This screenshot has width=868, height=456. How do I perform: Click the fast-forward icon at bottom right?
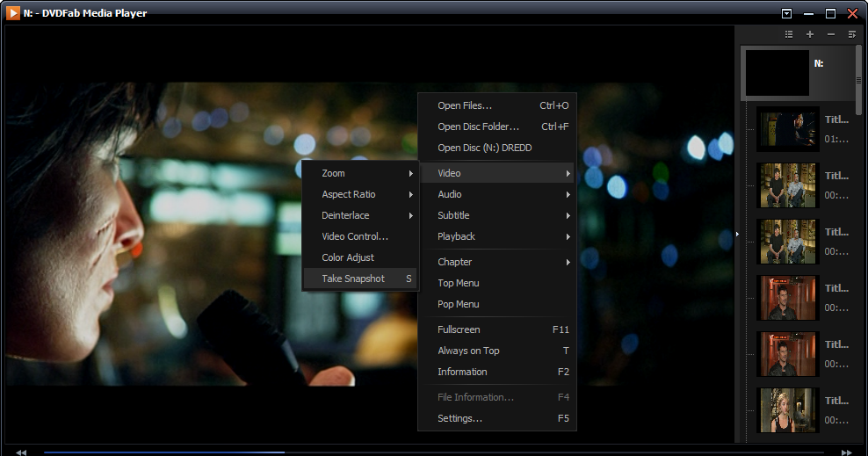tap(846, 452)
